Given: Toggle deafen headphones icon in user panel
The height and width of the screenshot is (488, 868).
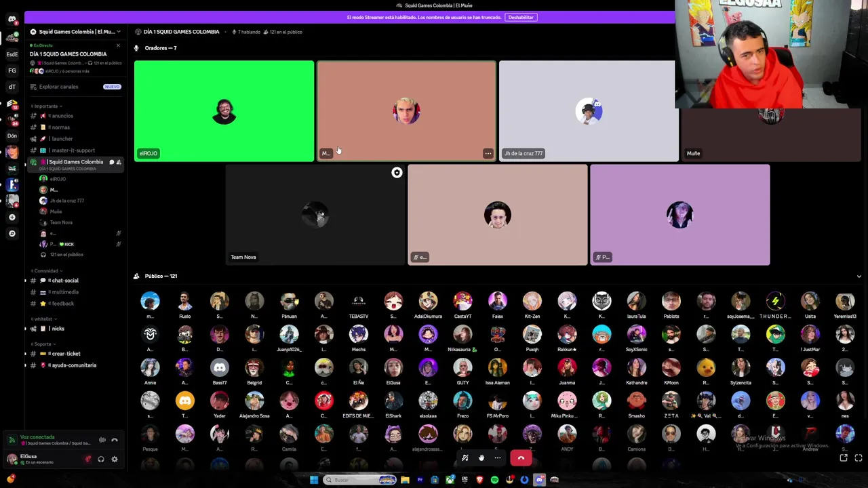Looking at the screenshot, I should coord(101,459).
